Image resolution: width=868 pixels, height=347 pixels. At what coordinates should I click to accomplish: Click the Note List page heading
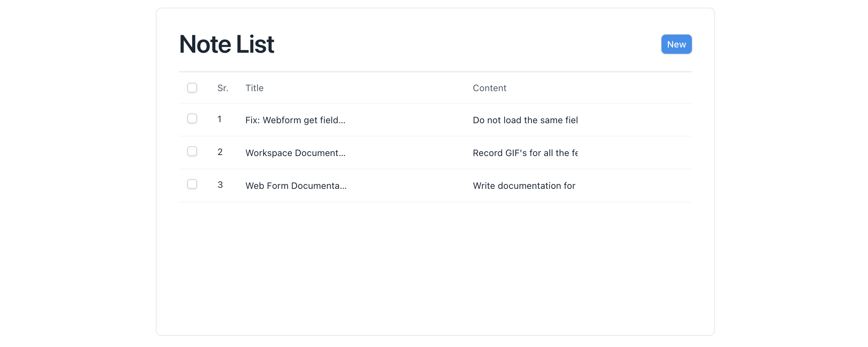[226, 44]
